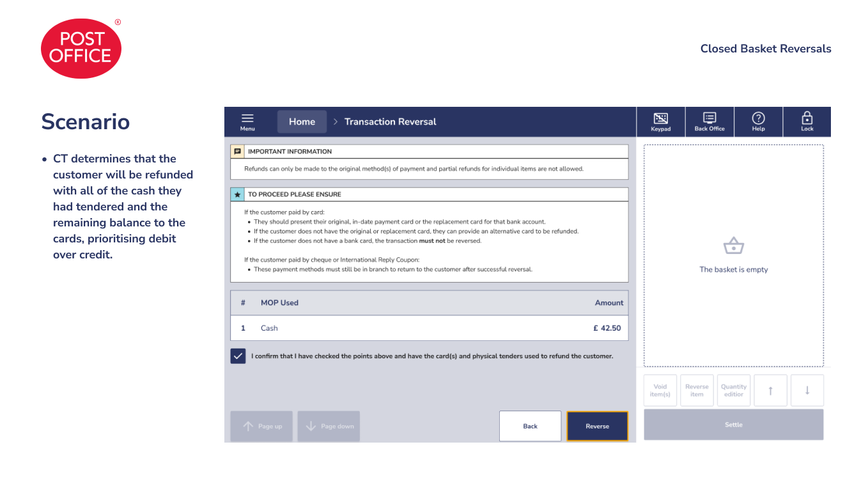Image resolution: width=868 pixels, height=488 pixels.
Task: Open the Help panel
Action: 758,122
